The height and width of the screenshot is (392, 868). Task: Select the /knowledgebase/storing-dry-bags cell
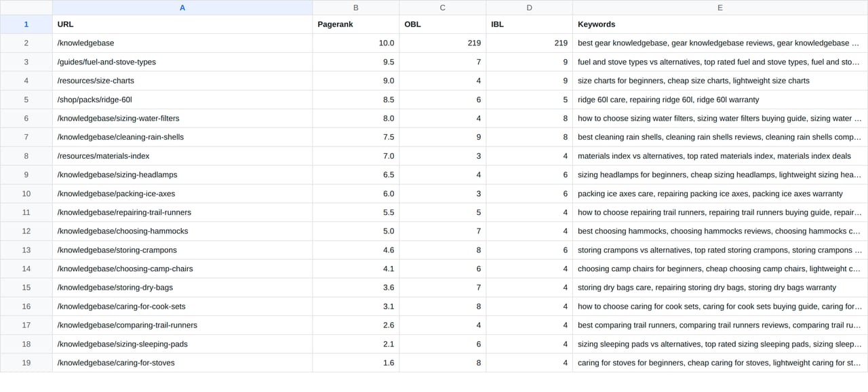182,288
